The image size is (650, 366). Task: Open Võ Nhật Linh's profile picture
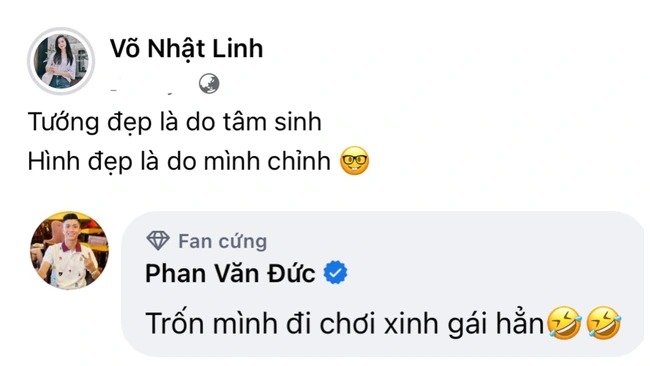61,61
